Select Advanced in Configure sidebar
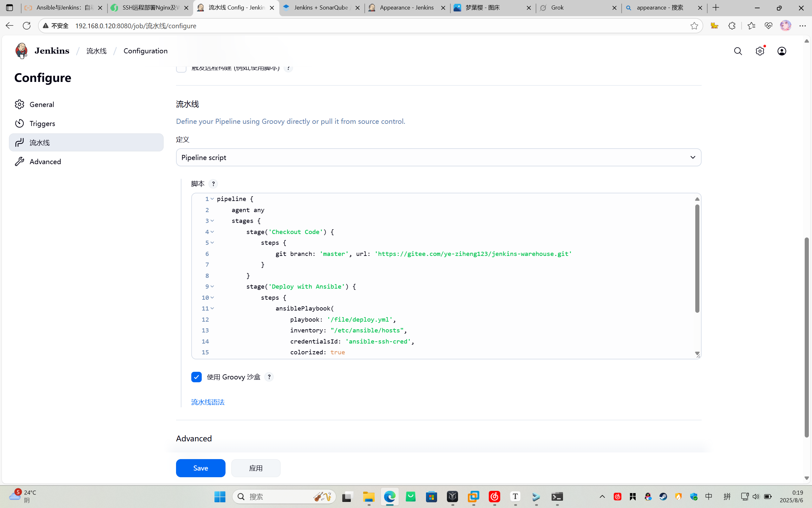Viewport: 812px width, 508px height. click(86, 162)
